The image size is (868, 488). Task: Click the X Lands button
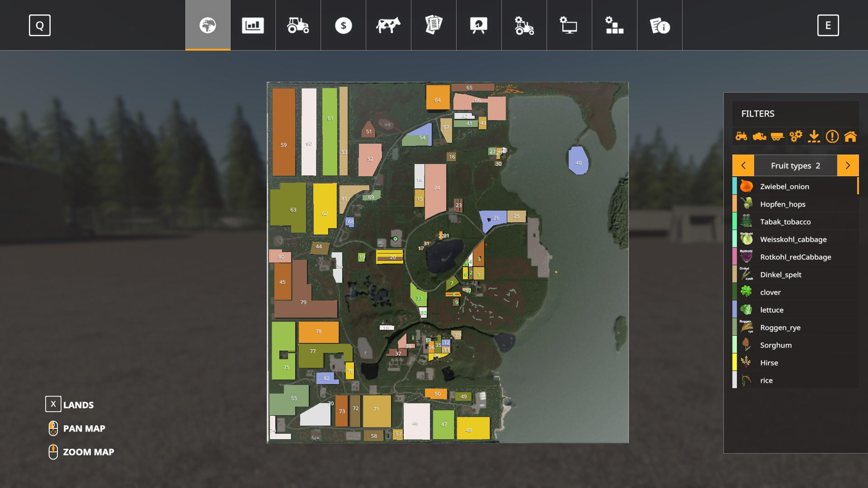[x=53, y=404]
